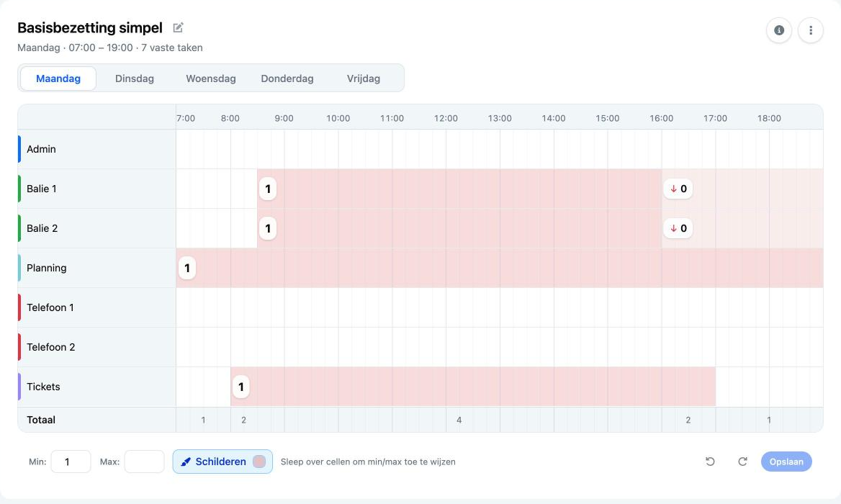This screenshot has width=841, height=504.
Task: Open the info icon button
Action: [779, 30]
